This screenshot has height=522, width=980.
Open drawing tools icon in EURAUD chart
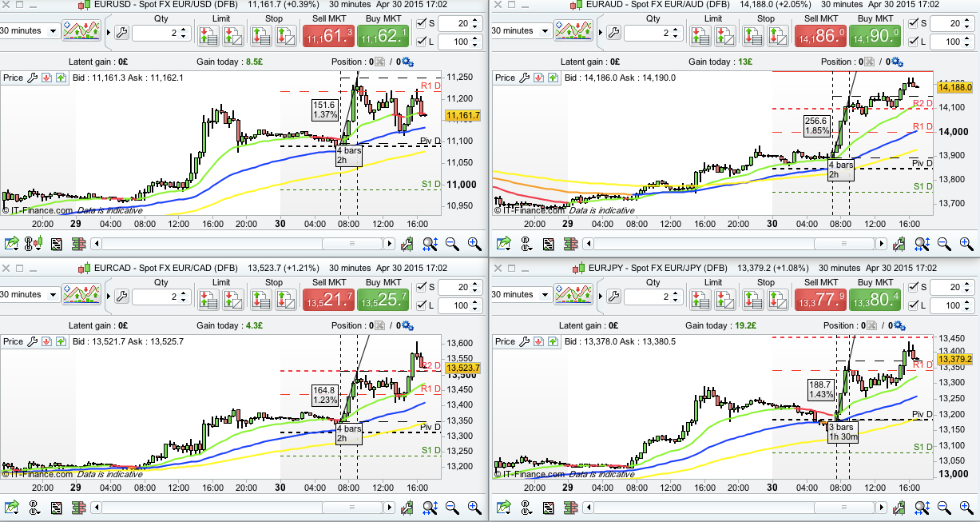click(x=899, y=243)
